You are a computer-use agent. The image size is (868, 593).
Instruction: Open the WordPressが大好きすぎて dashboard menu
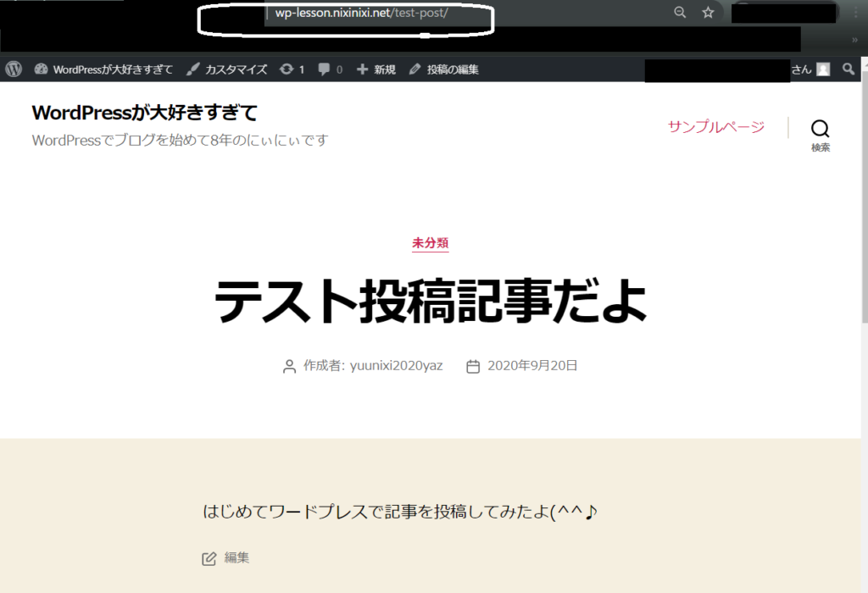103,69
